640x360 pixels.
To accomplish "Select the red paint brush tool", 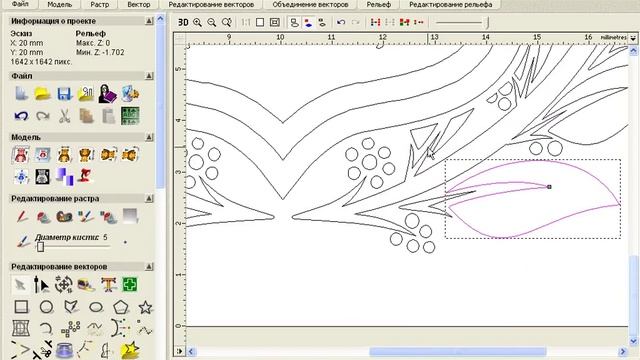I will pos(22,216).
